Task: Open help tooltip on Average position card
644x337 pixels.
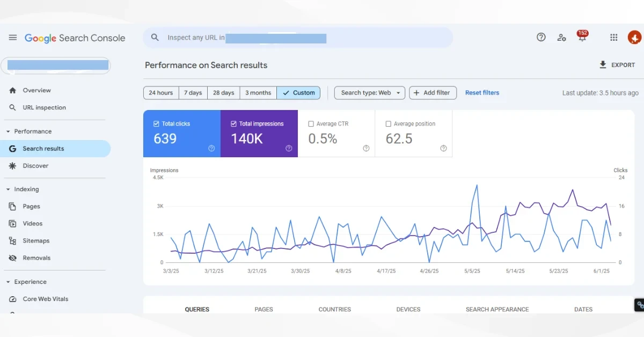Action: tap(443, 149)
